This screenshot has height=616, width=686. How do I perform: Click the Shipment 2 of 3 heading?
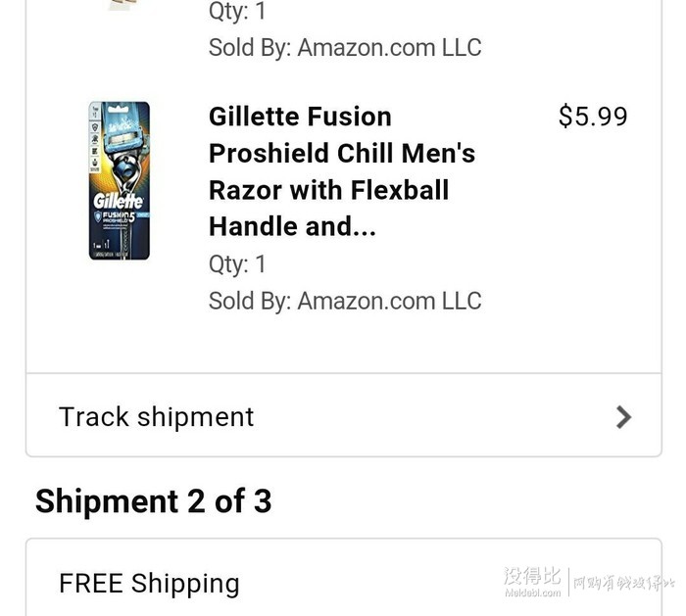pos(154,500)
